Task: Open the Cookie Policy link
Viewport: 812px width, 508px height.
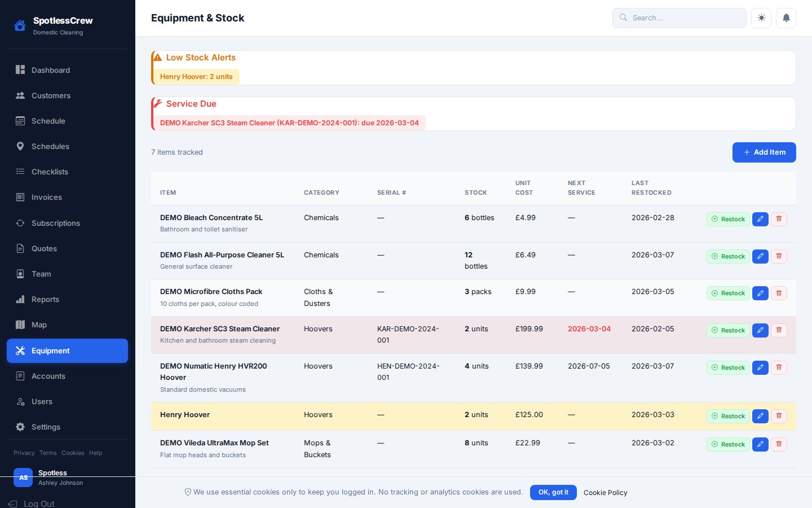Action: coord(605,493)
